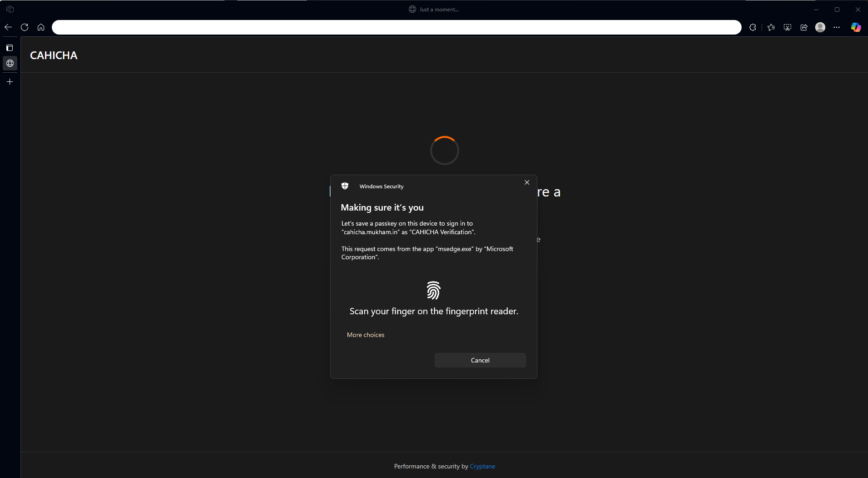Add a new tab from the sidebar
868x478 pixels.
(10, 82)
